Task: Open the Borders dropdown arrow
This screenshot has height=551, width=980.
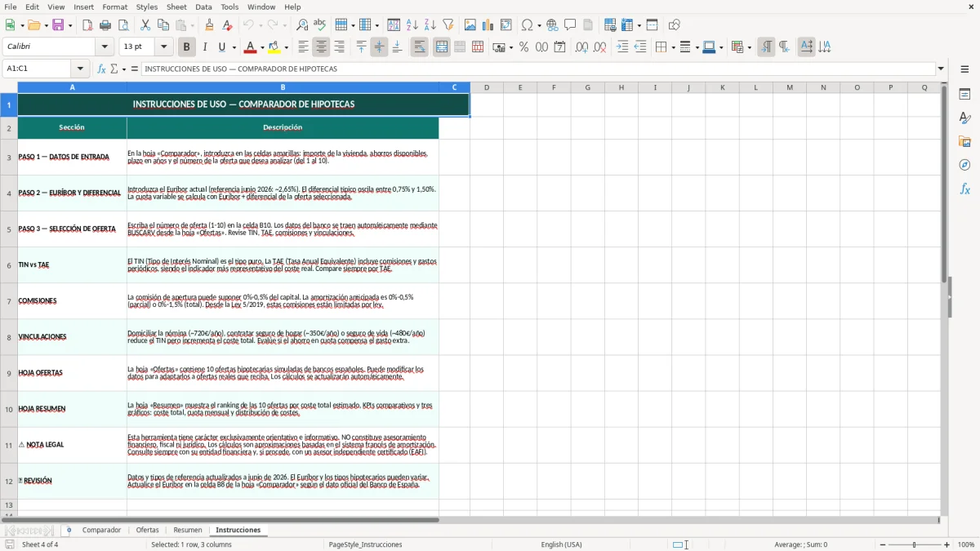Action: (672, 47)
